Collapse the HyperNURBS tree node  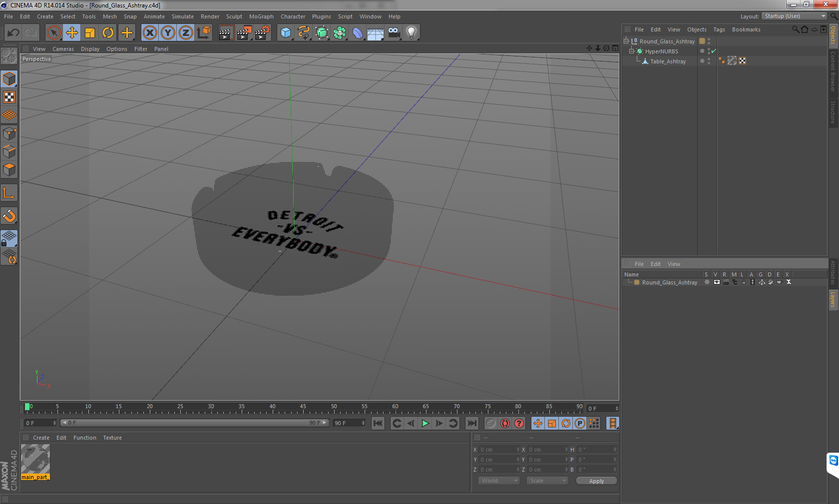[631, 51]
